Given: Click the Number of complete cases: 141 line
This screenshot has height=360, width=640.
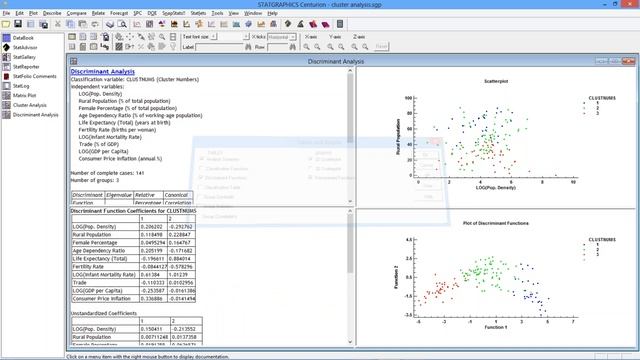Looking at the screenshot, I should tap(107, 173).
